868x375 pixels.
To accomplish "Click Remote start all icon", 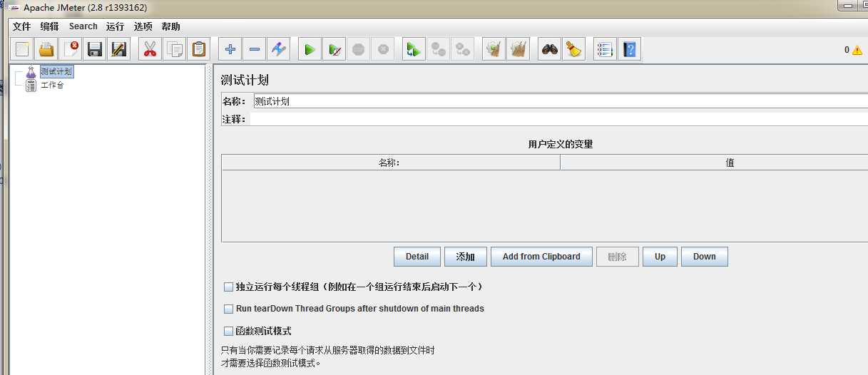I will click(x=414, y=49).
